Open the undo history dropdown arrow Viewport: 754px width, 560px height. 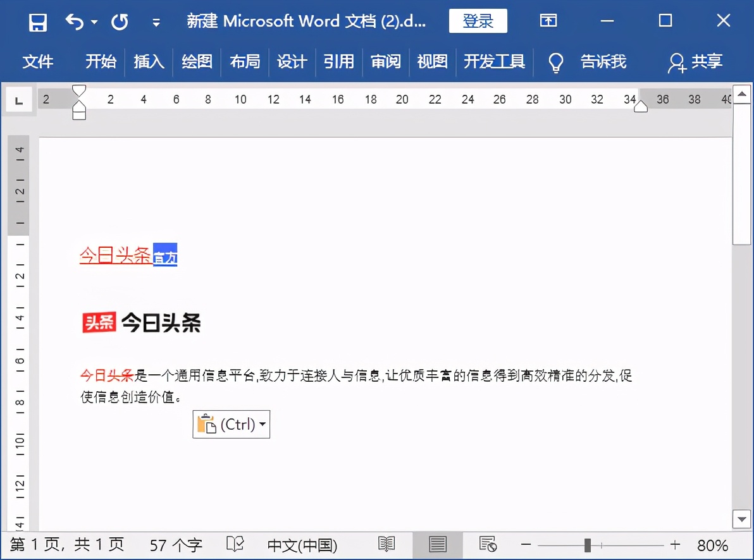(x=94, y=21)
